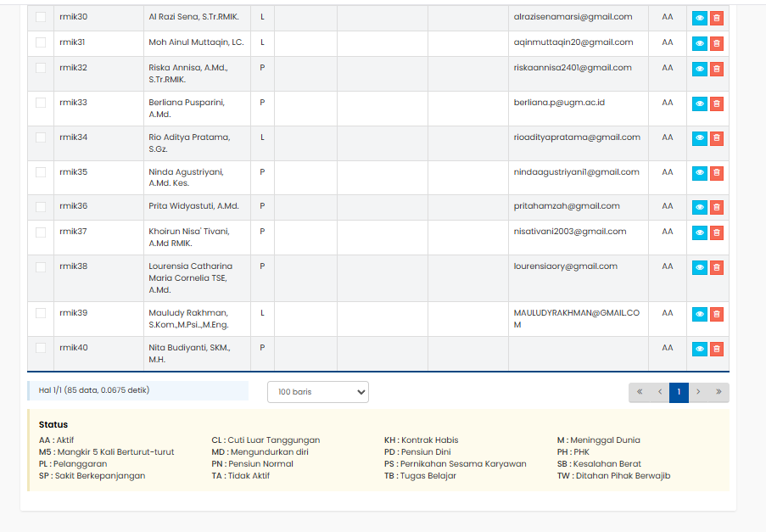Image resolution: width=766 pixels, height=532 pixels.
Task: Click the name Prita Widyastuti, A.Md.
Action: click(x=193, y=206)
